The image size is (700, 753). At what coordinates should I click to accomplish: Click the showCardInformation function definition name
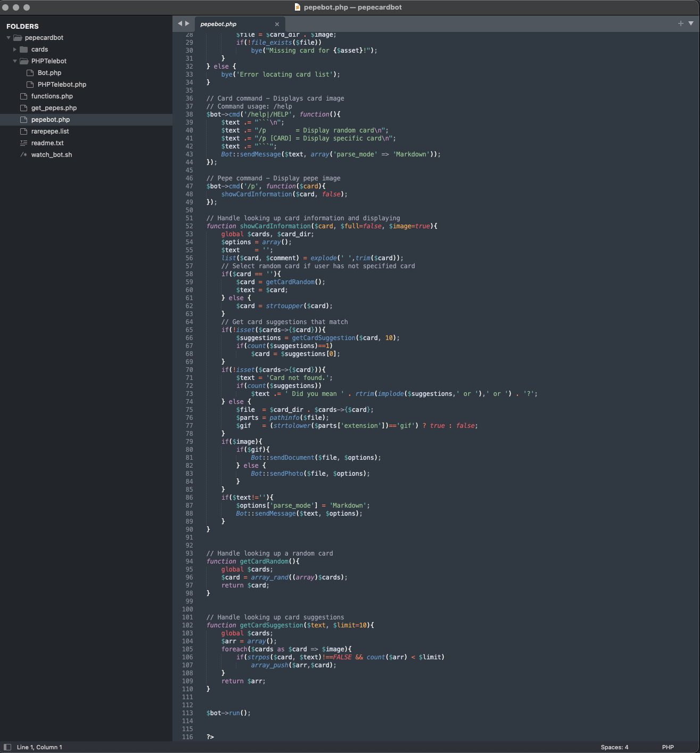click(275, 226)
